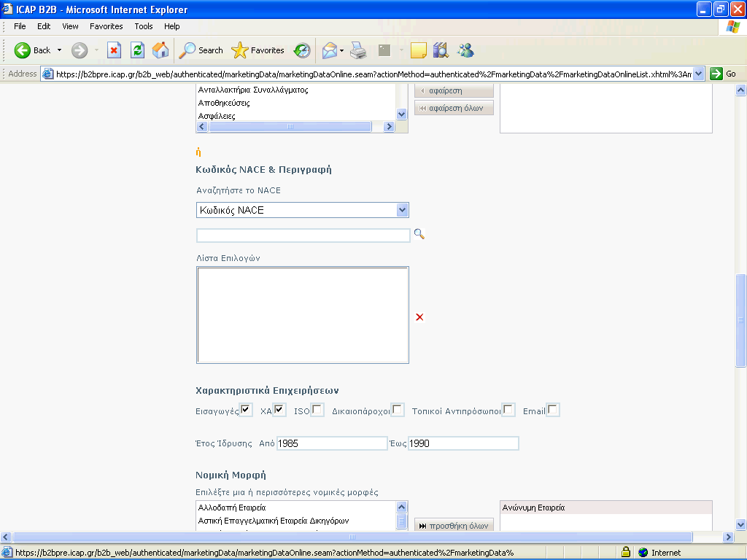
Task: Go to the Home page icon
Action: pos(160,50)
